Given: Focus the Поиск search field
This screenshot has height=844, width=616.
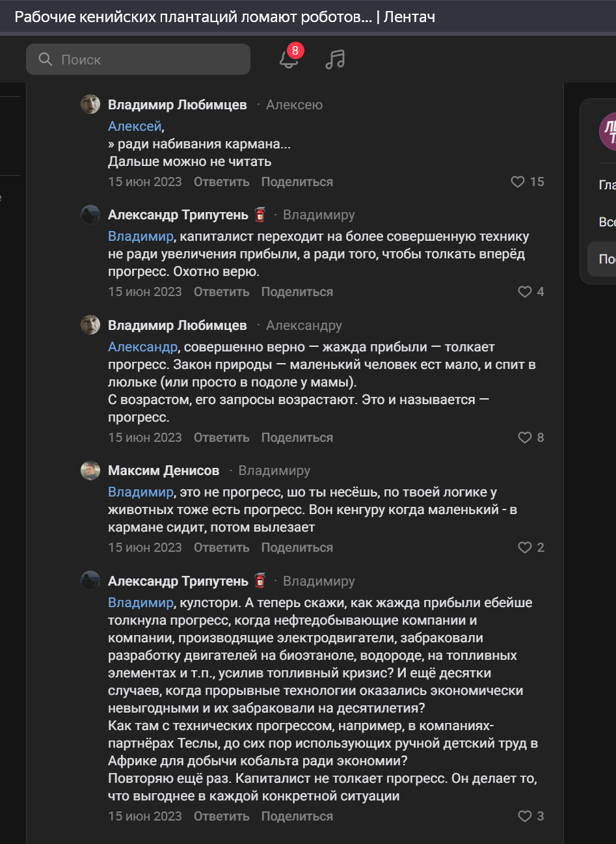Looking at the screenshot, I should point(138,59).
